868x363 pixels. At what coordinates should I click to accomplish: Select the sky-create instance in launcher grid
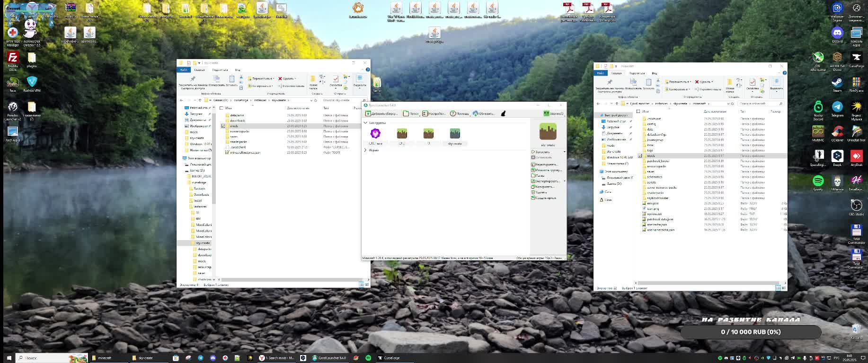click(455, 136)
